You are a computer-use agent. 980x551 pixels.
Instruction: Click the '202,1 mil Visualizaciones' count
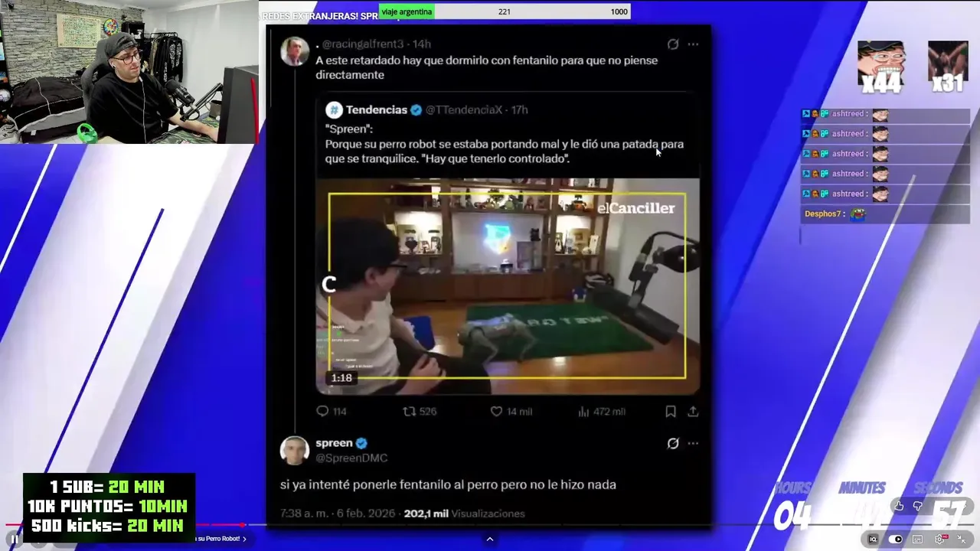[464, 514]
